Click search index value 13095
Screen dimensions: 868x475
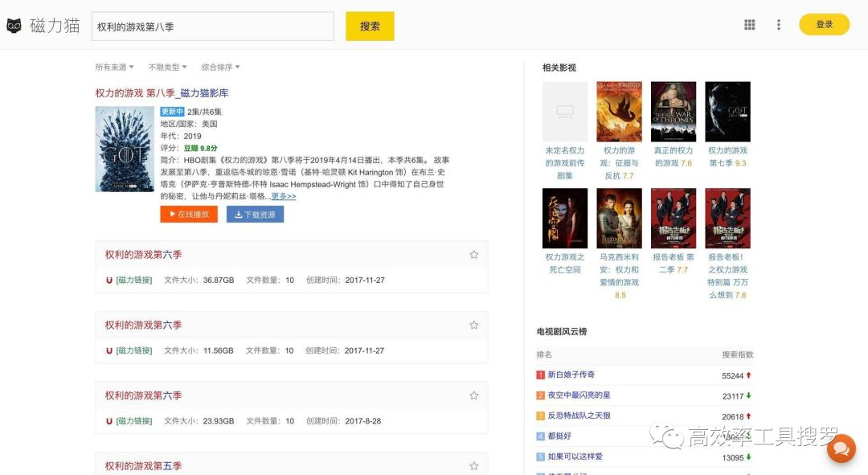(x=732, y=458)
